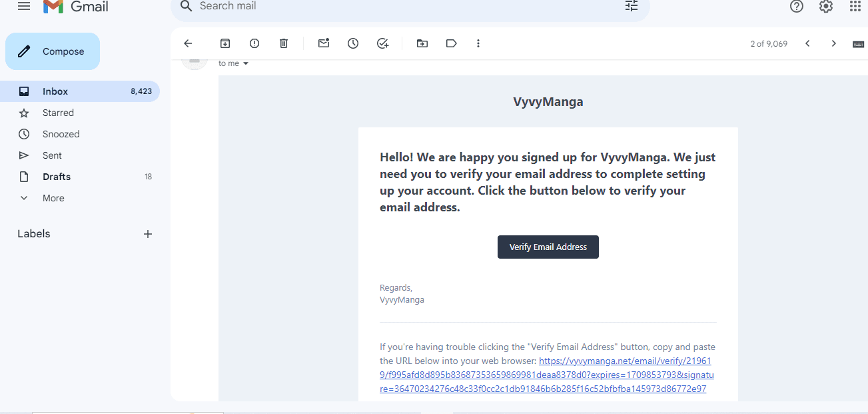
Task: Click the Gmail logo
Action: (x=76, y=7)
